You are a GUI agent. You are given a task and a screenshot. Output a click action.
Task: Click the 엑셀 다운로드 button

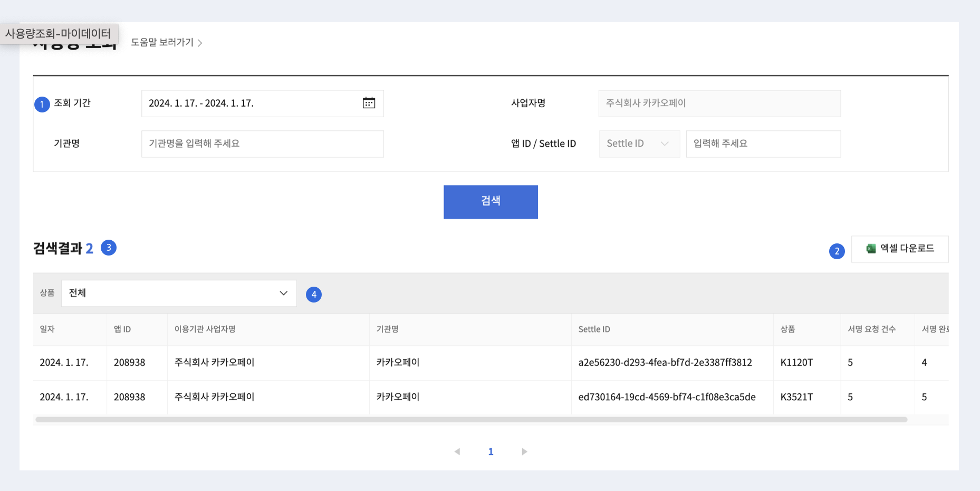900,249
